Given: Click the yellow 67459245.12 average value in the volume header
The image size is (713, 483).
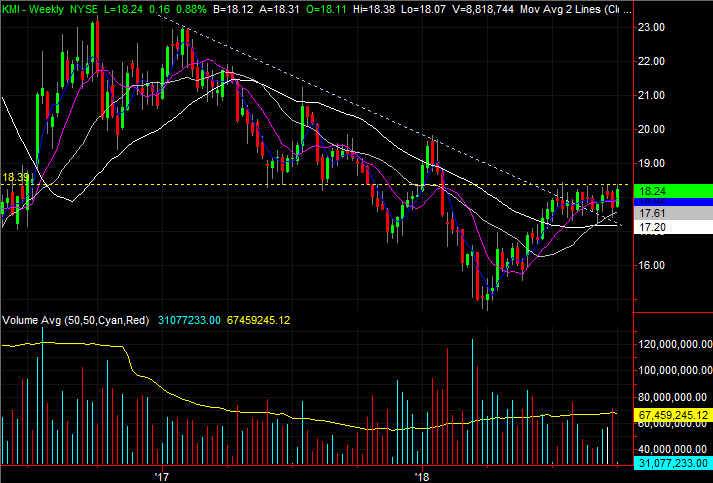Looking at the screenshot, I should 258,320.
